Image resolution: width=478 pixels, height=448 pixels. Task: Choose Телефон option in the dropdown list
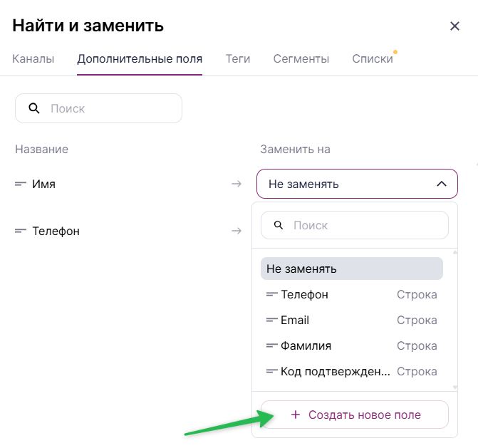tap(352, 294)
